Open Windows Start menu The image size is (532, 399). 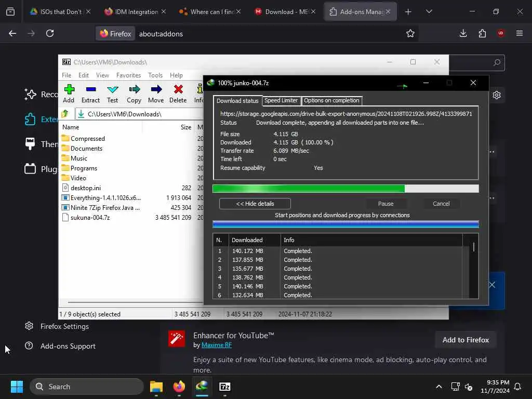point(17,387)
